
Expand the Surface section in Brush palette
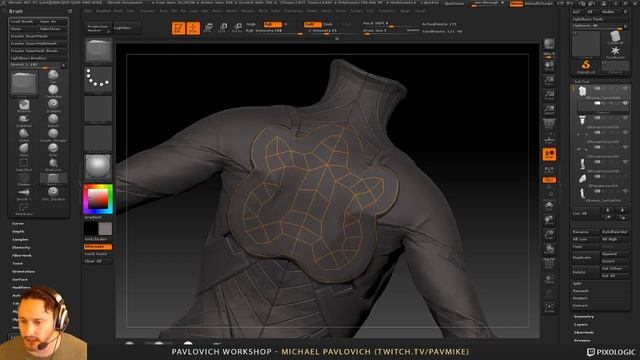click(x=20, y=280)
